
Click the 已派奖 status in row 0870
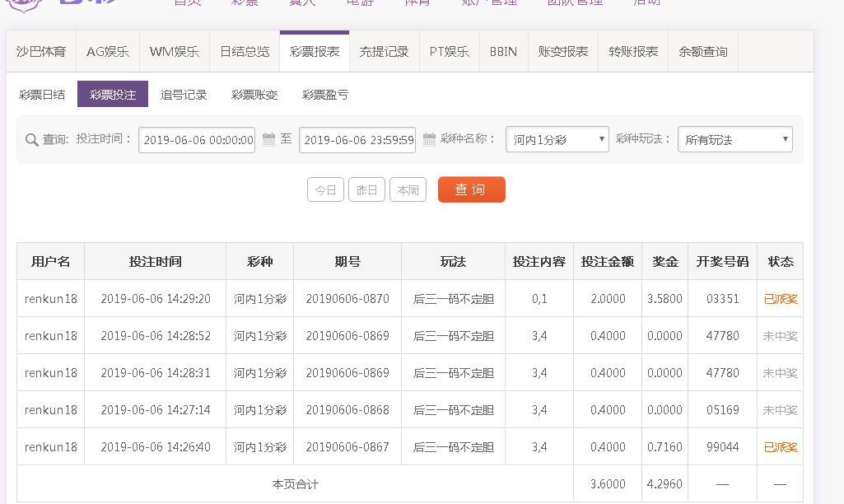[x=781, y=299]
